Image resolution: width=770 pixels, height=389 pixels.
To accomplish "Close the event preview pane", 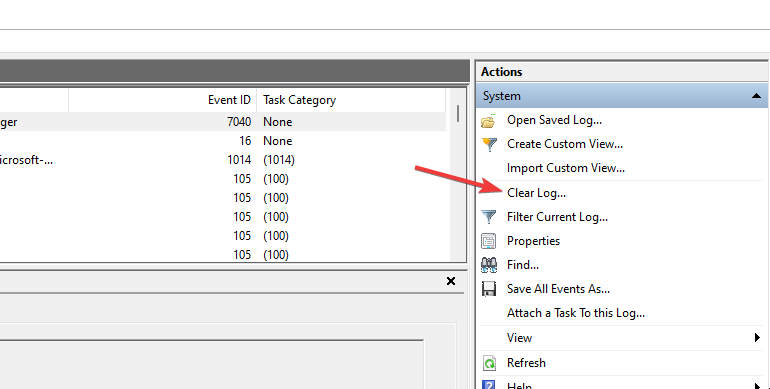I will (451, 281).
